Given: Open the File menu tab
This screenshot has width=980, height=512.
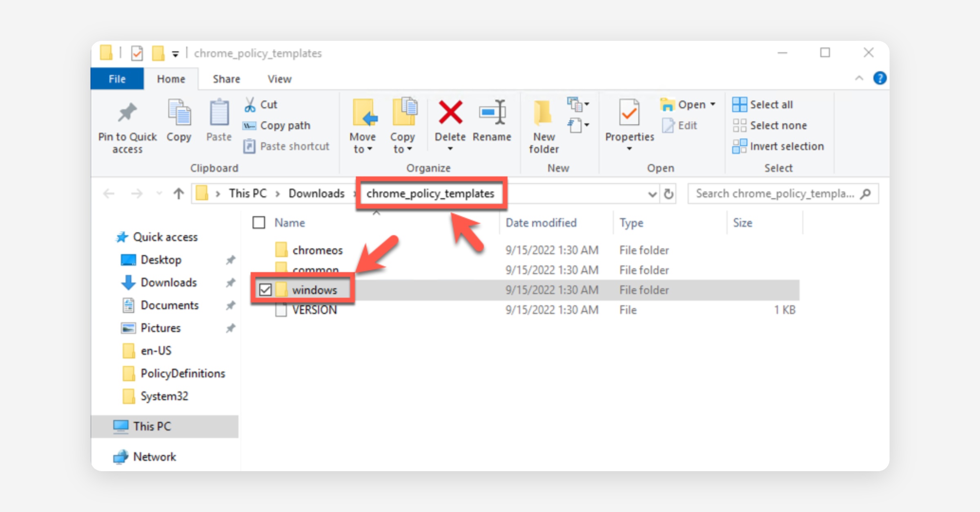Looking at the screenshot, I should pos(117,79).
